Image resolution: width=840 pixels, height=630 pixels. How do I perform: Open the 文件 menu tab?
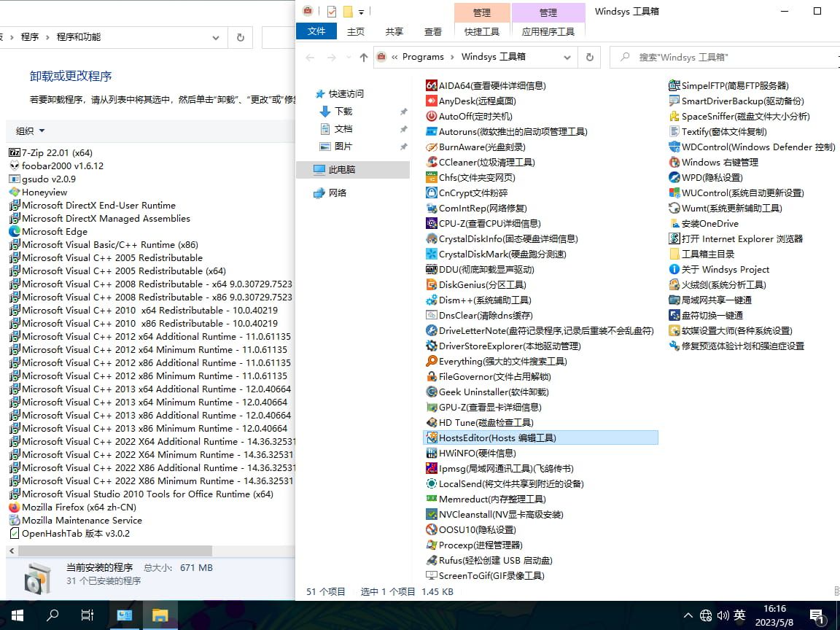click(x=316, y=31)
